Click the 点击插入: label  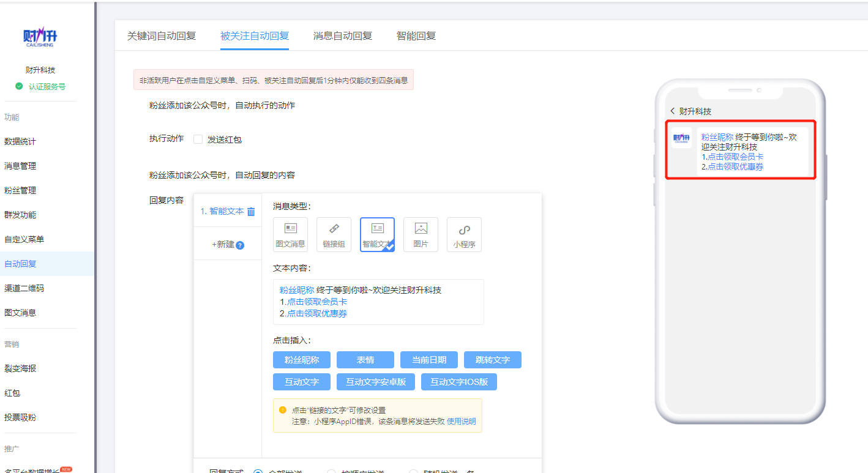(x=292, y=340)
